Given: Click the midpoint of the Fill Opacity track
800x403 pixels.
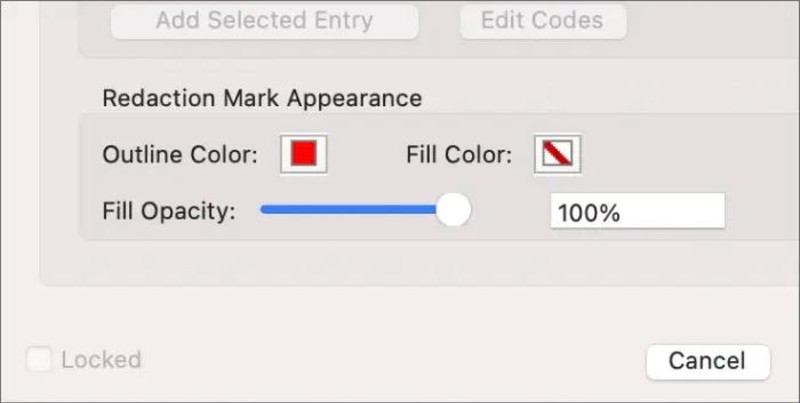Looking at the screenshot, I should [x=357, y=210].
